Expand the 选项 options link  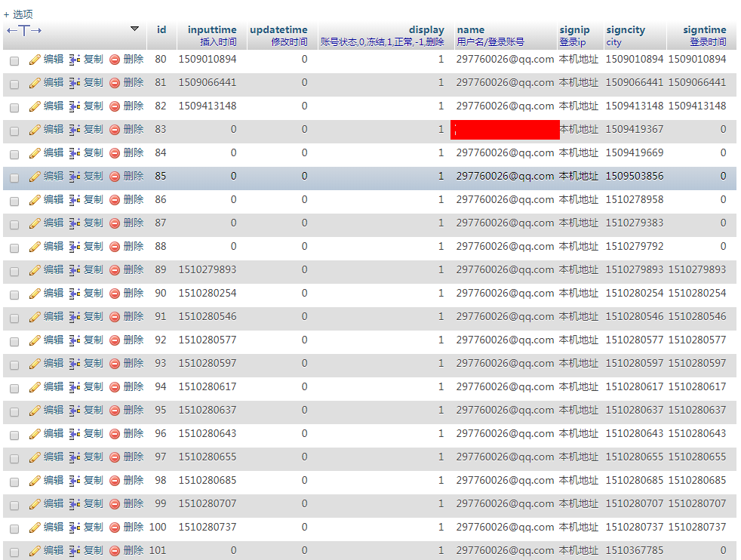pos(18,14)
